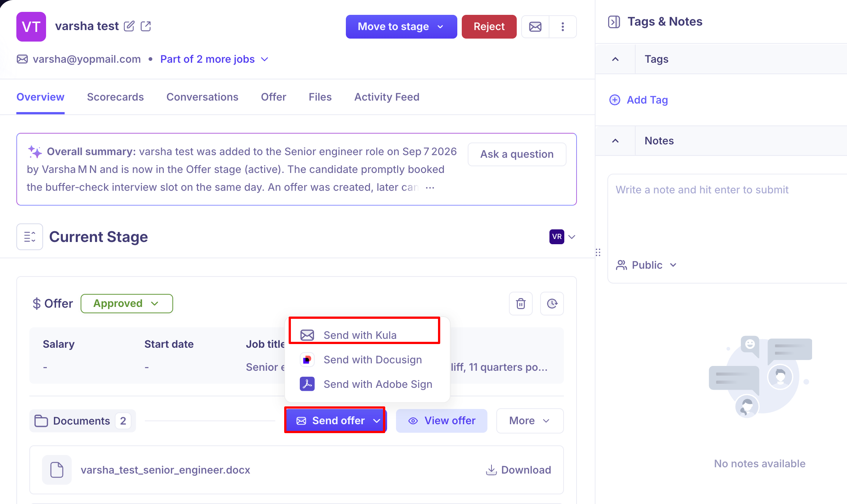The height and width of the screenshot is (504, 847).
Task: Open the Move to stage dropdown
Action: [x=401, y=27]
